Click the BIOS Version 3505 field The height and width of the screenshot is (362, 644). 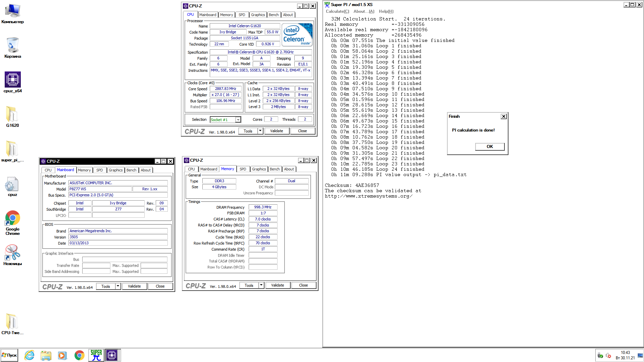(x=118, y=237)
